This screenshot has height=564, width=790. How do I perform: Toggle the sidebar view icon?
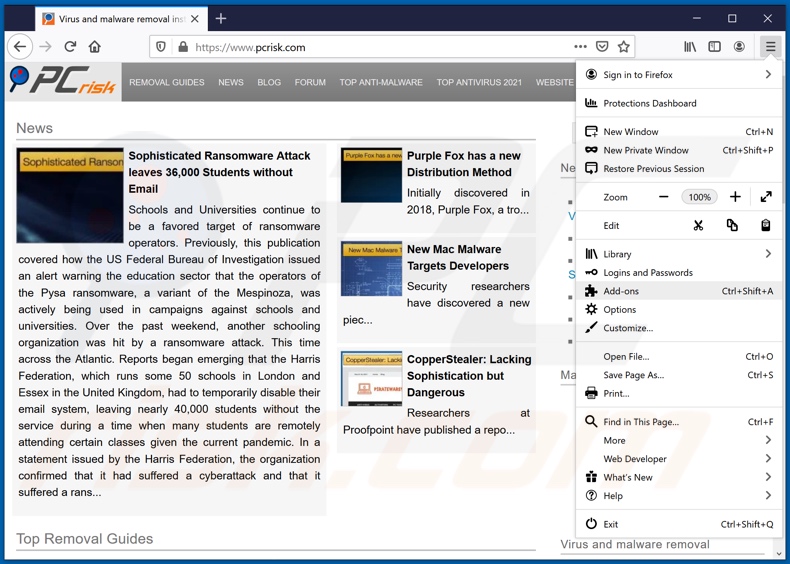pos(714,47)
